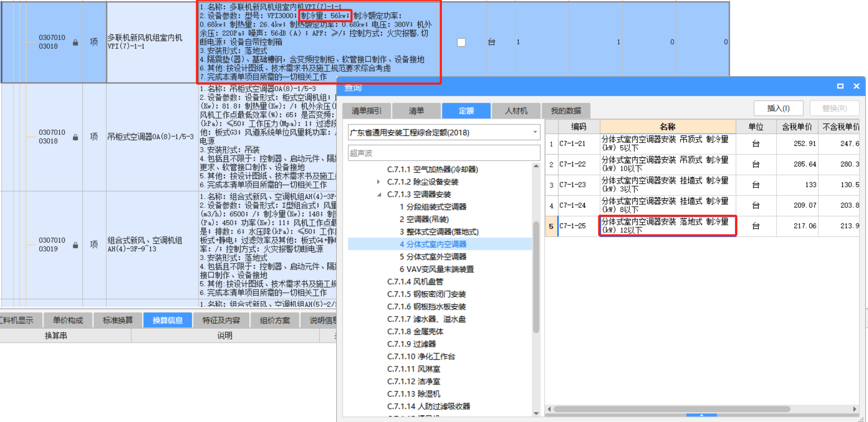The image size is (868, 422).
Task: Select 2 空调器(吊装) tree item
Action: click(424, 219)
